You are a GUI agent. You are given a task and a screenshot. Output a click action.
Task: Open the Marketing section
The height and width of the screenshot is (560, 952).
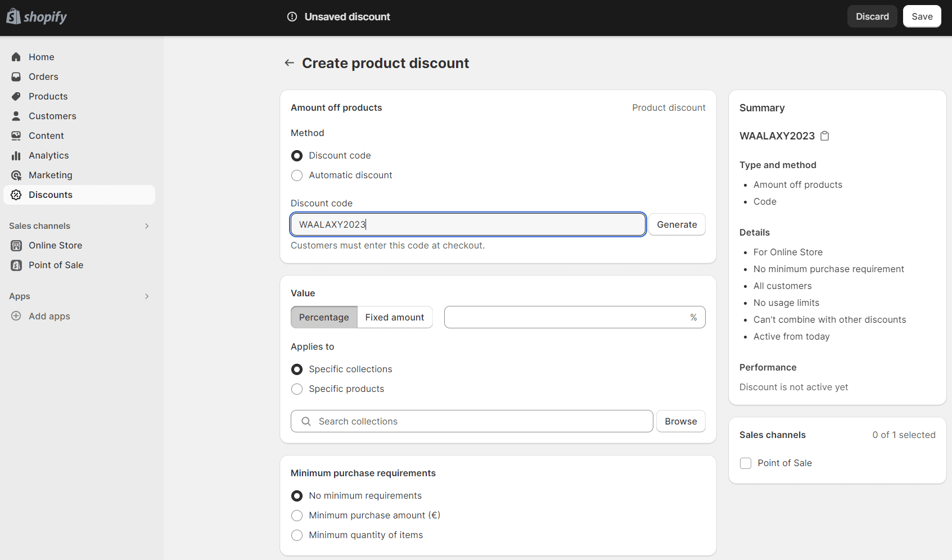pyautogui.click(x=79, y=175)
